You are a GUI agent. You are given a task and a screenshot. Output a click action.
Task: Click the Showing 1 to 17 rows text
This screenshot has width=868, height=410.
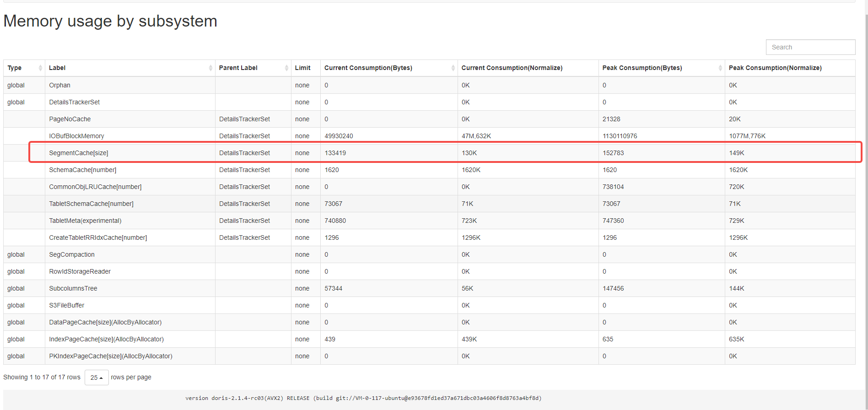[x=42, y=377]
